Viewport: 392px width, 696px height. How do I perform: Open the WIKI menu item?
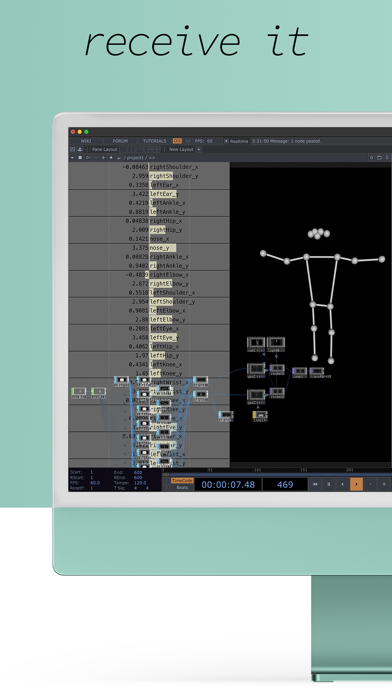[86, 141]
